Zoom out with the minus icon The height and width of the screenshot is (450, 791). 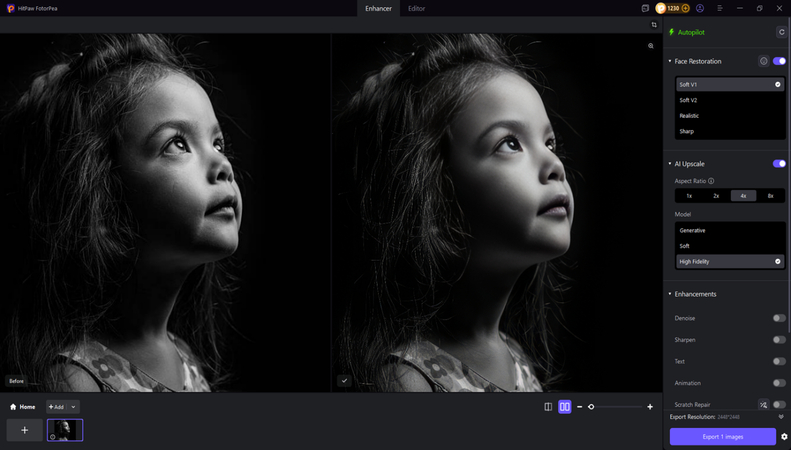(580, 407)
